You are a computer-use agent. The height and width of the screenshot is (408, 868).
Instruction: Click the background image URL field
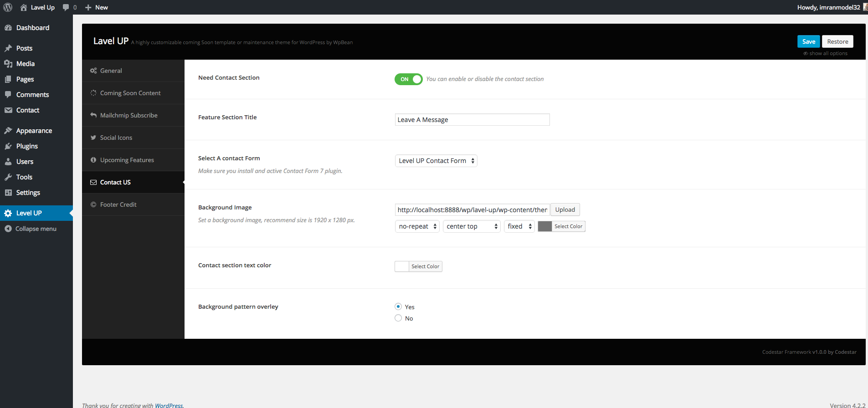tap(472, 209)
